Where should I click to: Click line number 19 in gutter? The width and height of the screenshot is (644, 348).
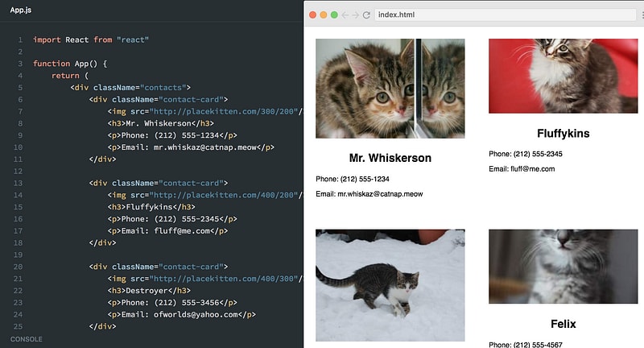[x=18, y=255]
